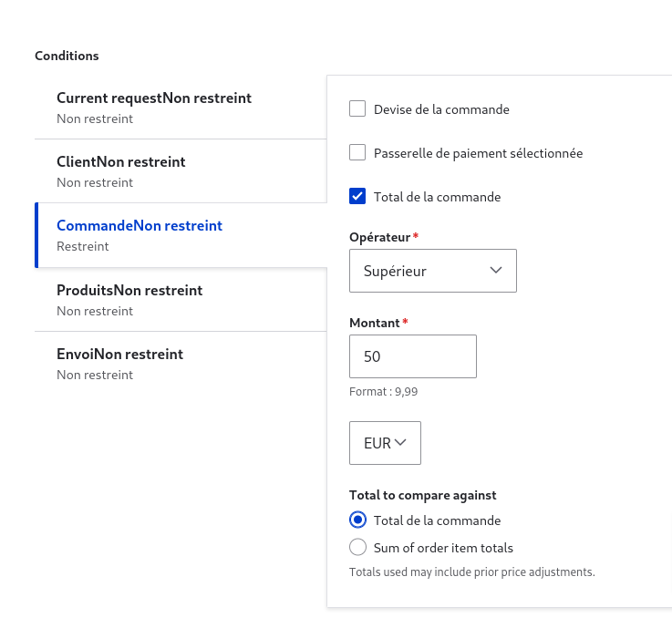Choose Sum of order item totals
The height and width of the screenshot is (618, 672).
pos(357,547)
